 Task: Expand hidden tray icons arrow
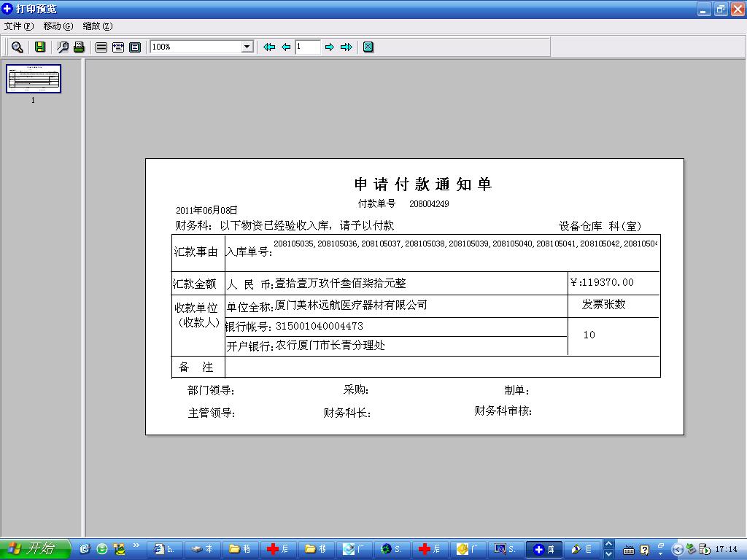(677, 550)
